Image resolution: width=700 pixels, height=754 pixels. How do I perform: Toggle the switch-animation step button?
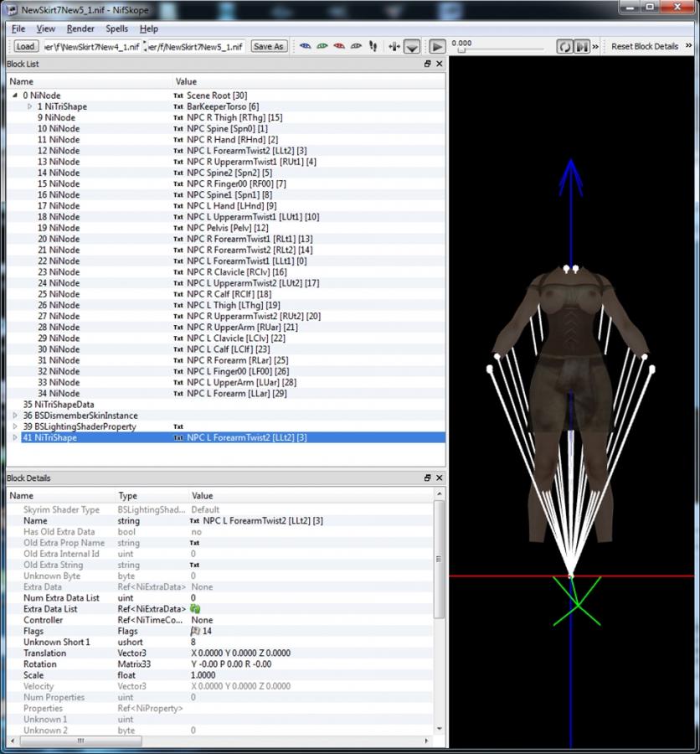point(582,47)
